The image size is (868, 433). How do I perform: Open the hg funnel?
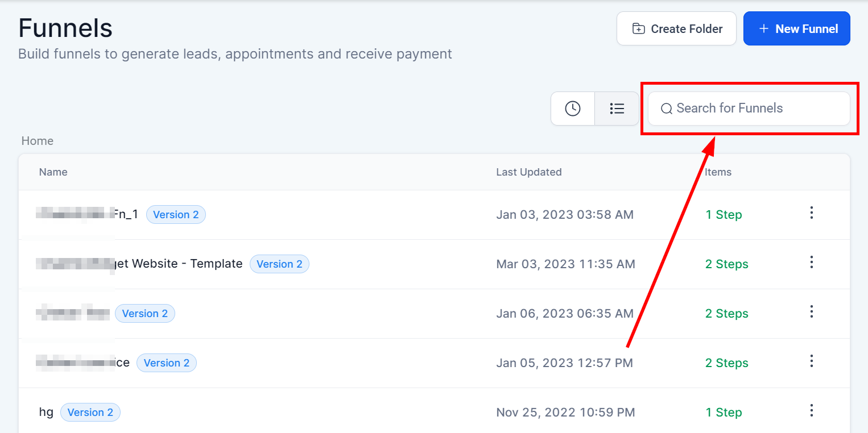[x=46, y=413]
